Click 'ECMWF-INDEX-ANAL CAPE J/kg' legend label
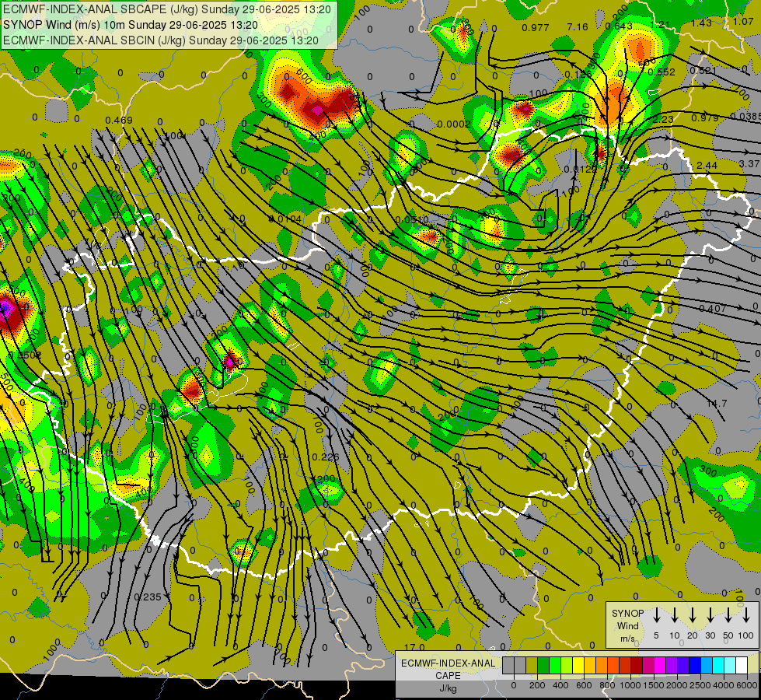The height and width of the screenshot is (700, 761). point(448,676)
